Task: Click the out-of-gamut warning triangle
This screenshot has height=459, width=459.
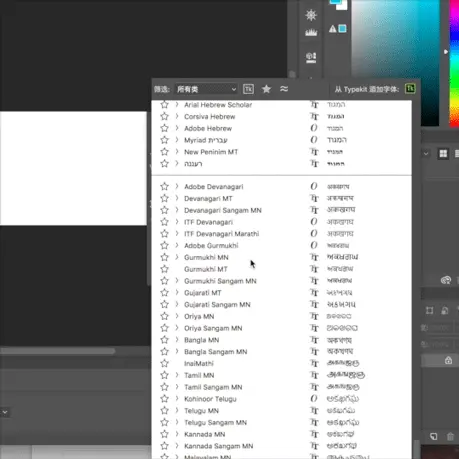Action: pyautogui.click(x=332, y=29)
